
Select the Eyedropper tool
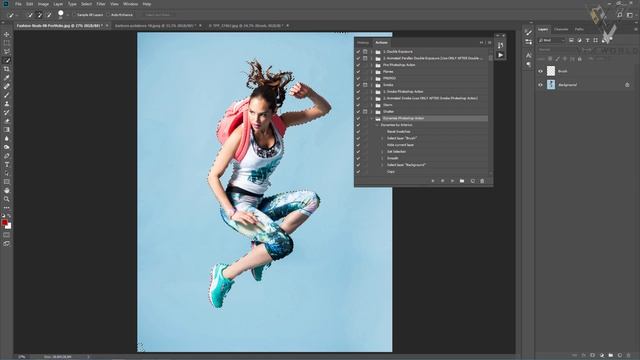pyautogui.click(x=7, y=78)
